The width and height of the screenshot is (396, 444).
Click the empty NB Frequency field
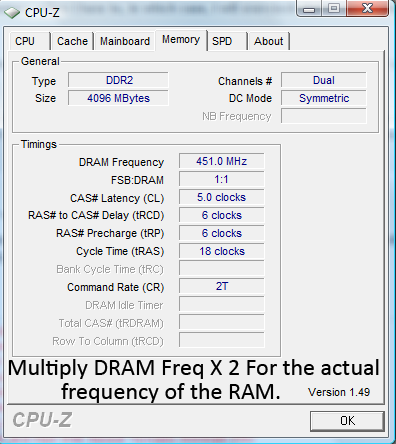click(x=324, y=116)
